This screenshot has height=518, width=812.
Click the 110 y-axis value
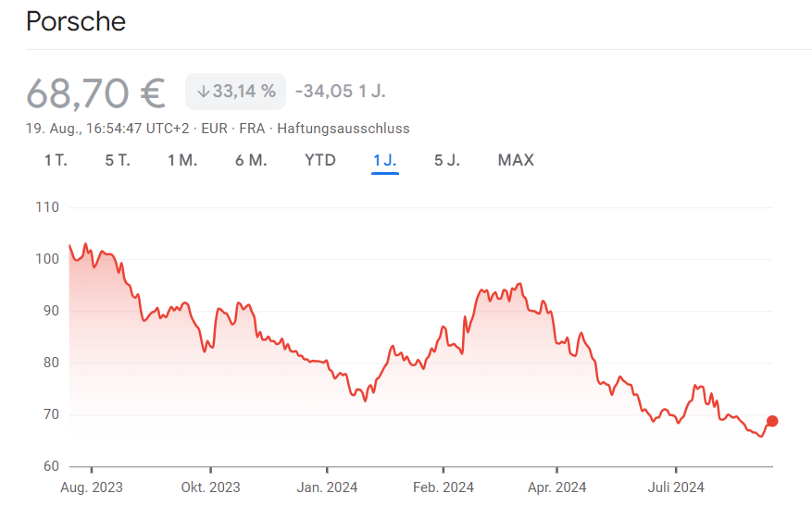[x=47, y=207]
